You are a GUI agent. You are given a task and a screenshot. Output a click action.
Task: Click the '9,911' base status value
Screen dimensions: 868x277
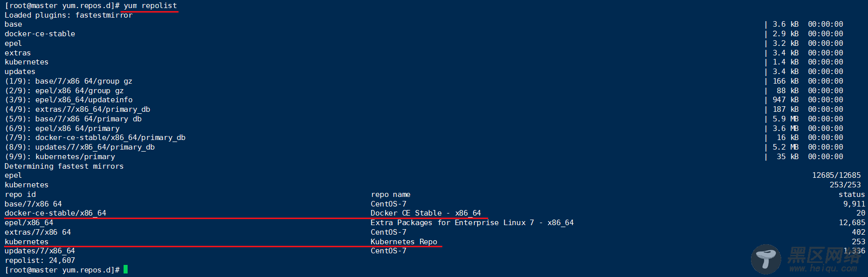(x=854, y=204)
